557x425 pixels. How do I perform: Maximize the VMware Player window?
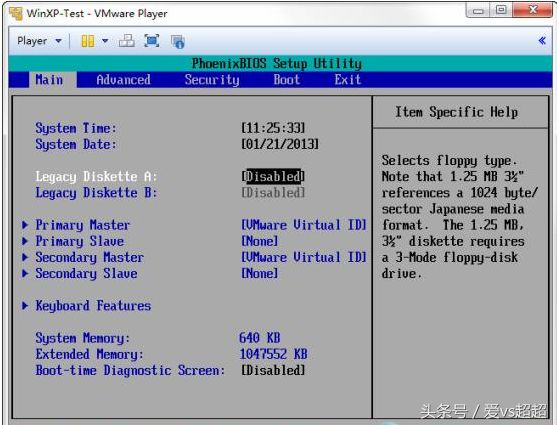point(501,10)
